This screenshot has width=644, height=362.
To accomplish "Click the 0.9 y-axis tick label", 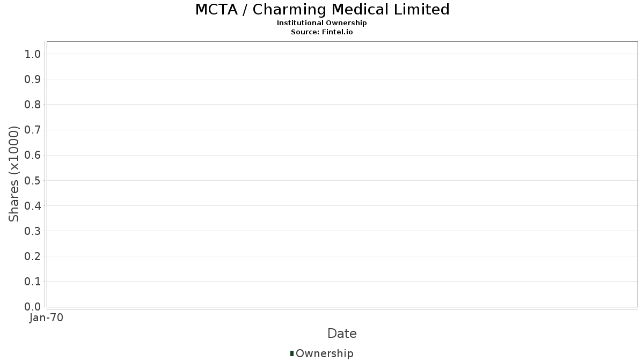I will click(x=33, y=79).
